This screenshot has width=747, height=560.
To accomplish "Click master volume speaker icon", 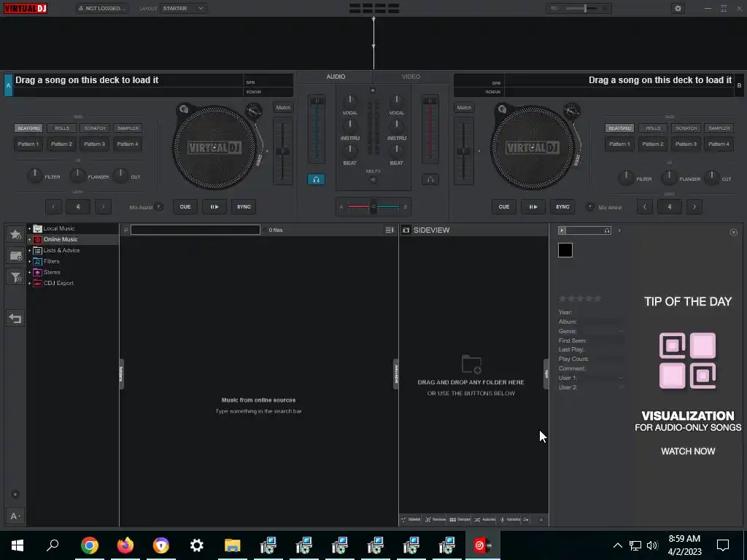I will tap(554, 8).
